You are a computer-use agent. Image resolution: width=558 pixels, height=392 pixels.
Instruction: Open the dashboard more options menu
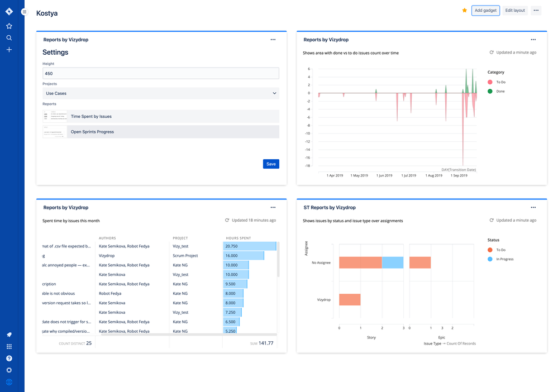pyautogui.click(x=536, y=11)
